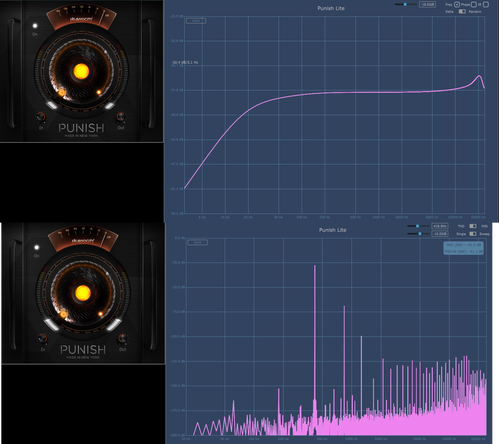This screenshot has width=499, height=444.
Task: Click the frequency Hz value field in bottom analyzer
Action: (x=440, y=226)
